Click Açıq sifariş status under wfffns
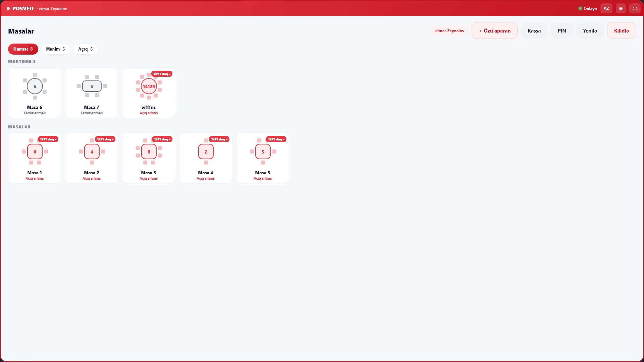The height and width of the screenshot is (362, 644). pyautogui.click(x=149, y=113)
